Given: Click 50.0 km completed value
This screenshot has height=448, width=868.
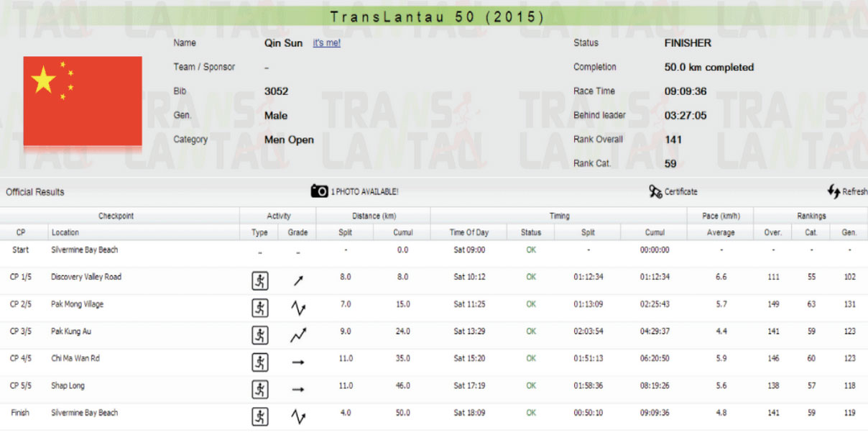Looking at the screenshot, I should pyautogui.click(x=709, y=67).
